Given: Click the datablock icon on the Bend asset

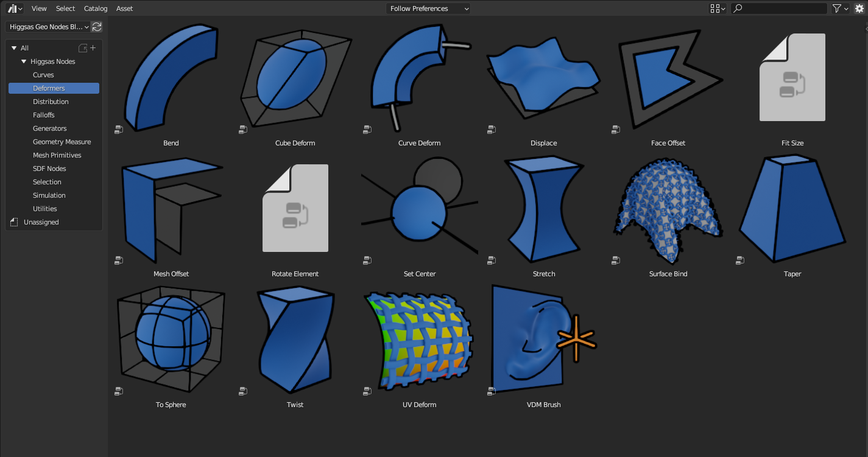Looking at the screenshot, I should coord(119,129).
